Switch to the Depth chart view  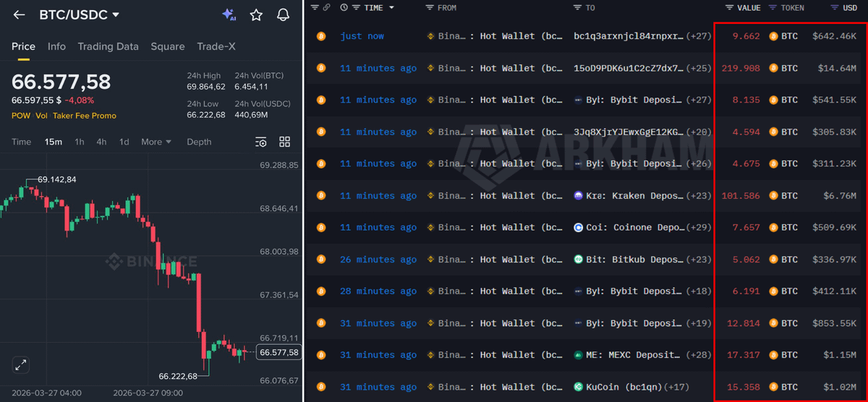[199, 142]
